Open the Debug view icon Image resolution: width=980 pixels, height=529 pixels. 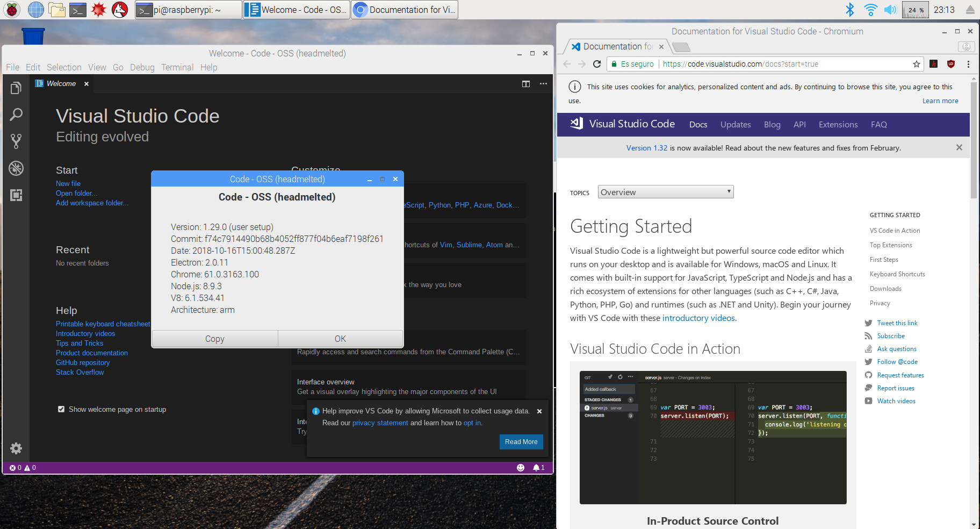pos(16,168)
